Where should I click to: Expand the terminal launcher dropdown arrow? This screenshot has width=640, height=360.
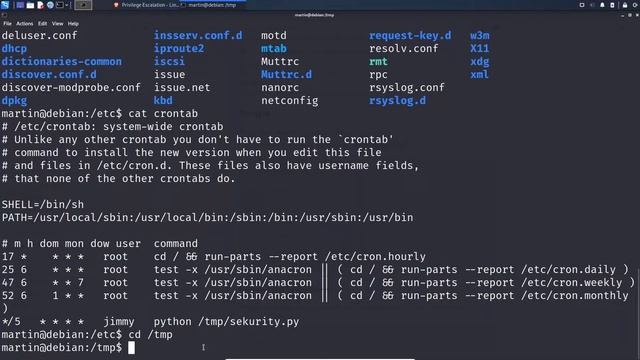point(67,5)
